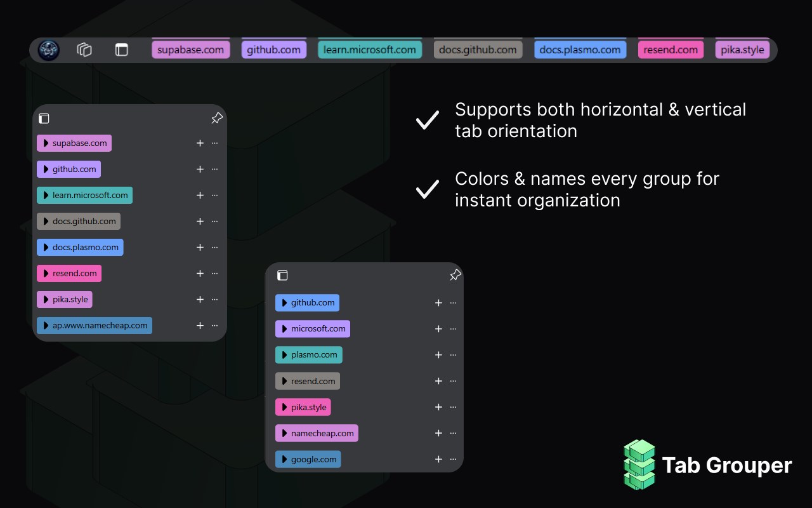Pin the panel containing the google.com group
812x508 pixels.
tap(455, 275)
